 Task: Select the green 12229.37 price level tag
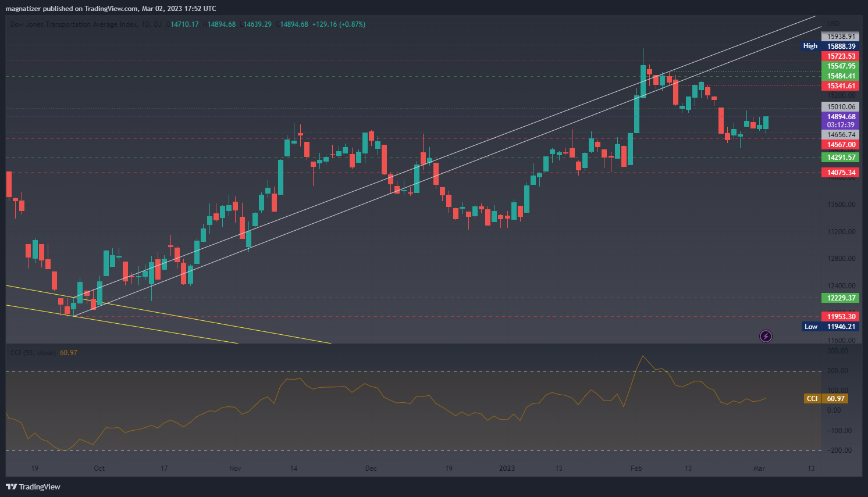[x=841, y=298]
